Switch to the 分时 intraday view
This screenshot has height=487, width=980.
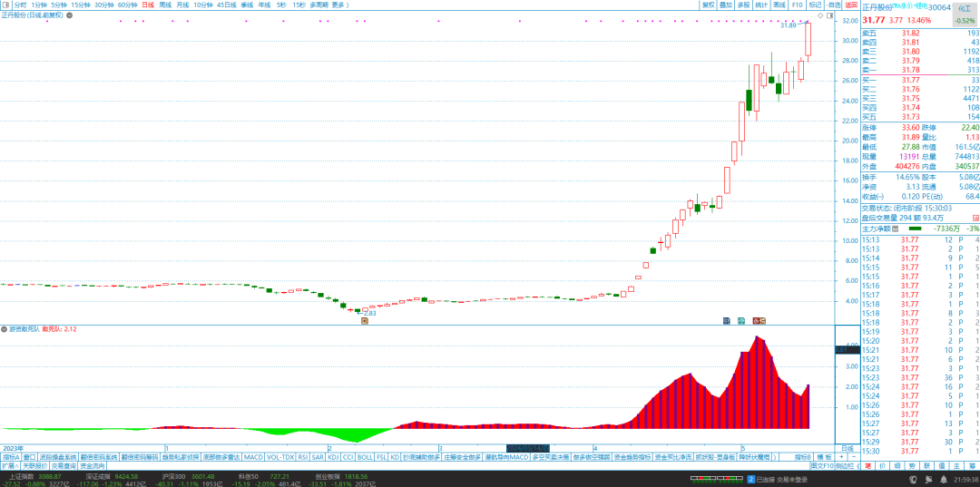(x=21, y=5)
